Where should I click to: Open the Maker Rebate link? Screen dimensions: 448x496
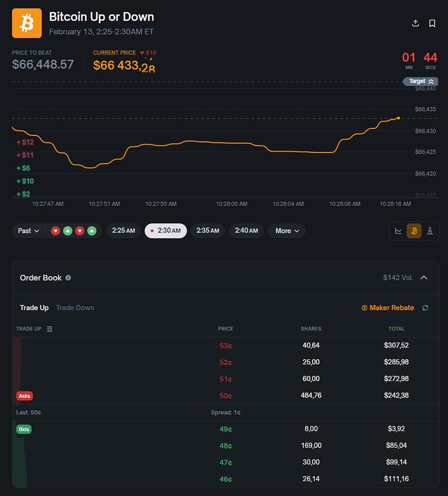coord(388,308)
